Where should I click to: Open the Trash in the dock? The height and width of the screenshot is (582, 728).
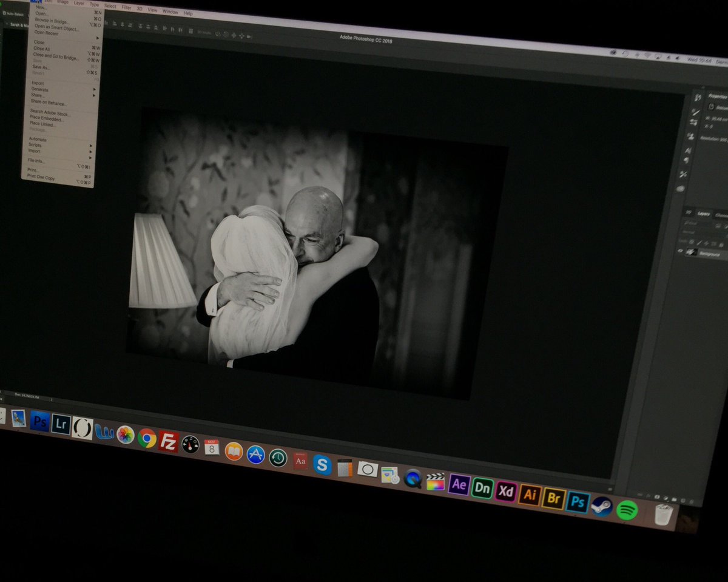tap(664, 515)
